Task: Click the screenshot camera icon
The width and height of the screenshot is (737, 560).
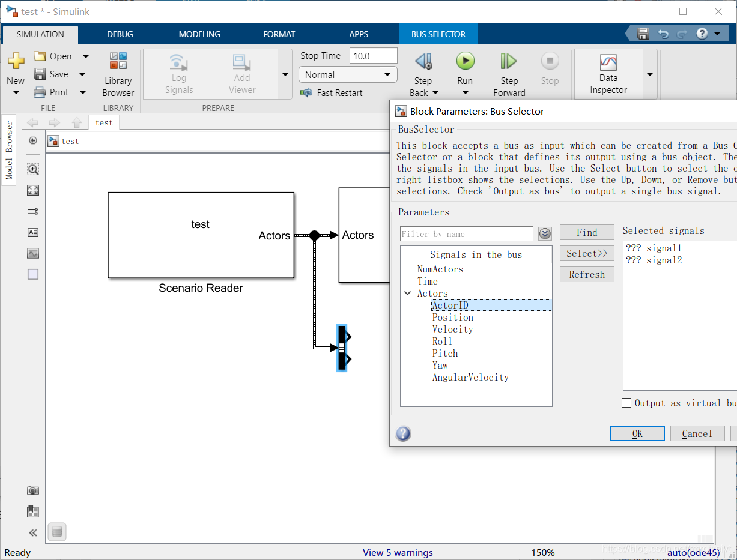Action: click(33, 490)
